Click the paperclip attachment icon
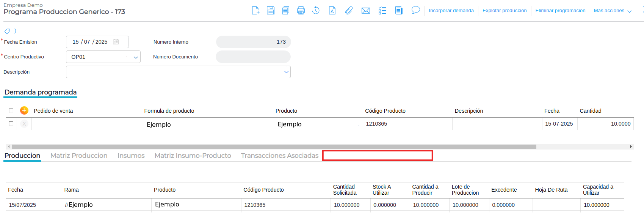 [x=349, y=11]
